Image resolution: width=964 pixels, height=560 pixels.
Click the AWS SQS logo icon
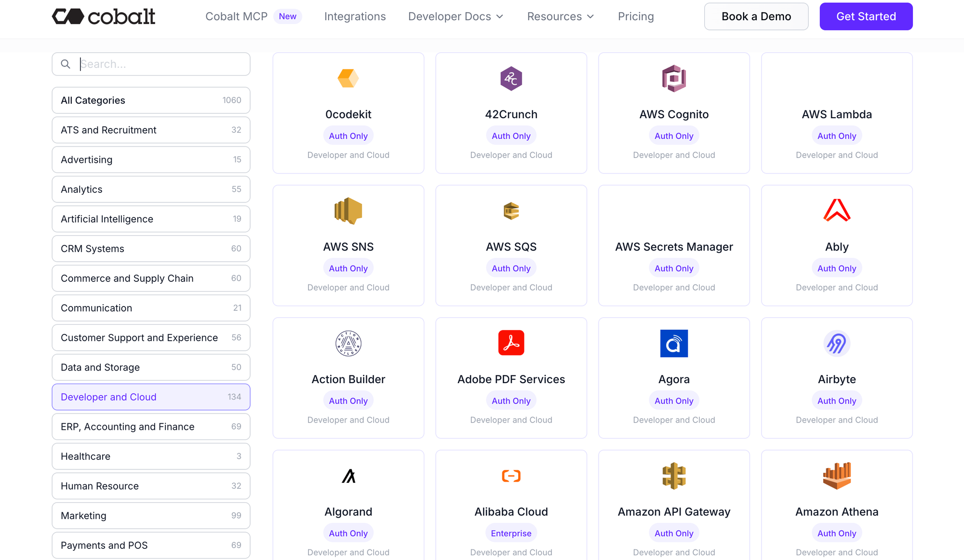pyautogui.click(x=511, y=211)
